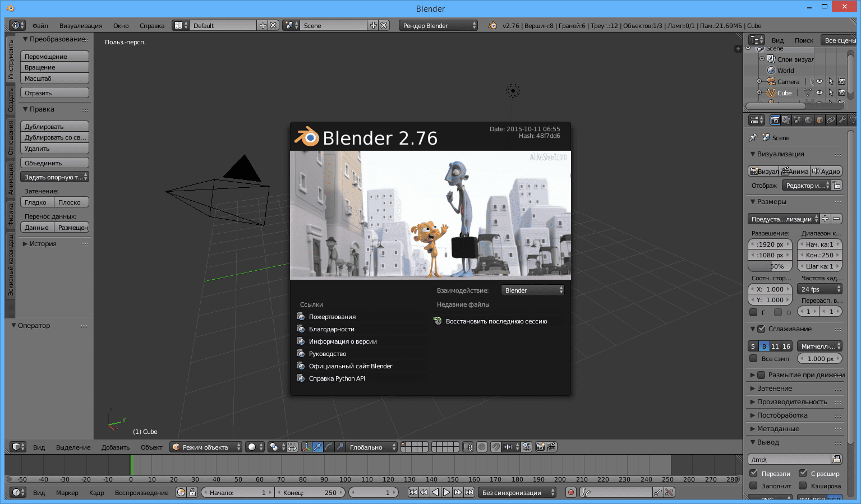Image resolution: width=861 pixels, height=504 pixels.
Task: Enable the Все сэмпл checkbox
Action: click(753, 359)
